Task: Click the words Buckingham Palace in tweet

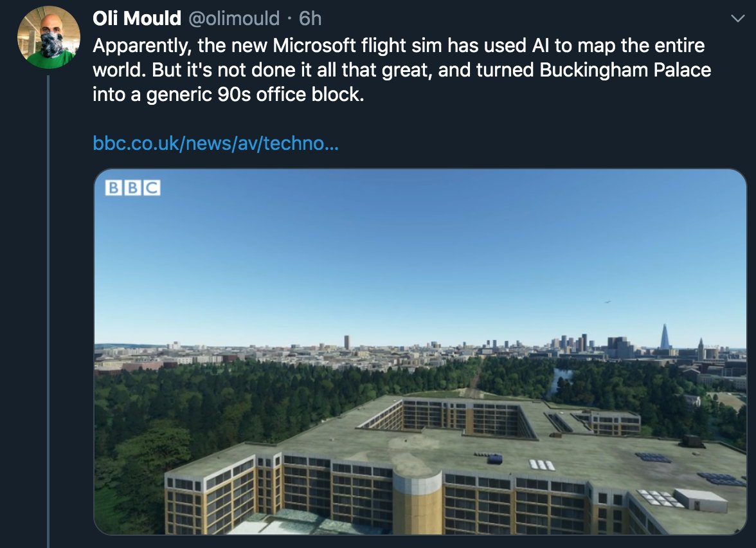Action: pyautogui.click(x=625, y=70)
